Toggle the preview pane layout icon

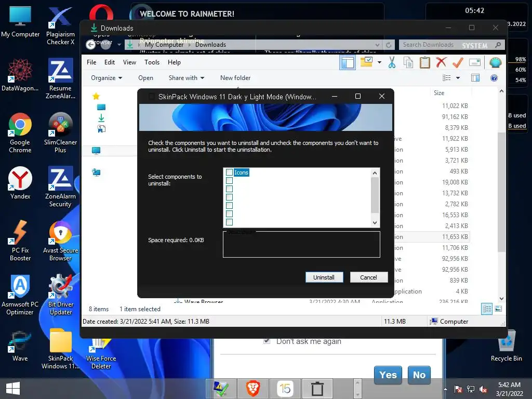(348, 63)
